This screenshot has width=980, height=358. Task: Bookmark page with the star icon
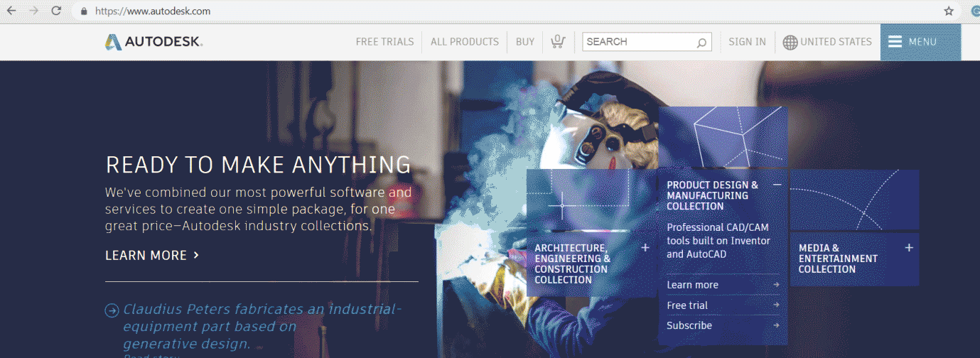coord(949,11)
